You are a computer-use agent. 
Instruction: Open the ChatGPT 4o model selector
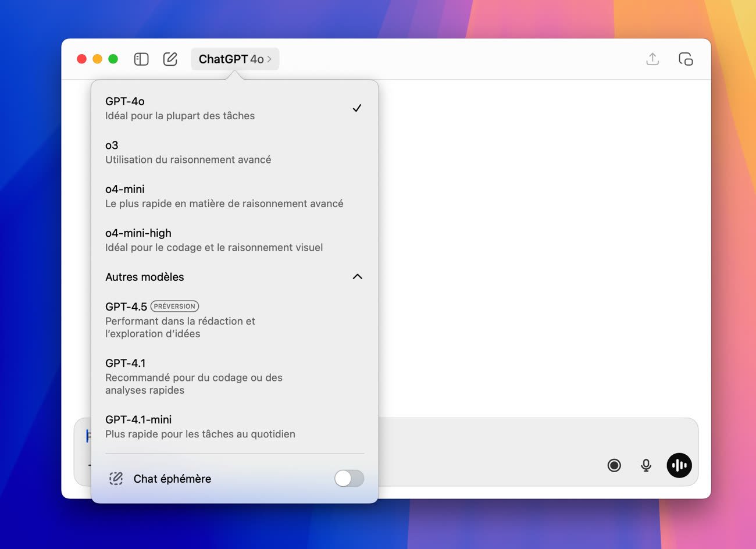[x=235, y=59]
